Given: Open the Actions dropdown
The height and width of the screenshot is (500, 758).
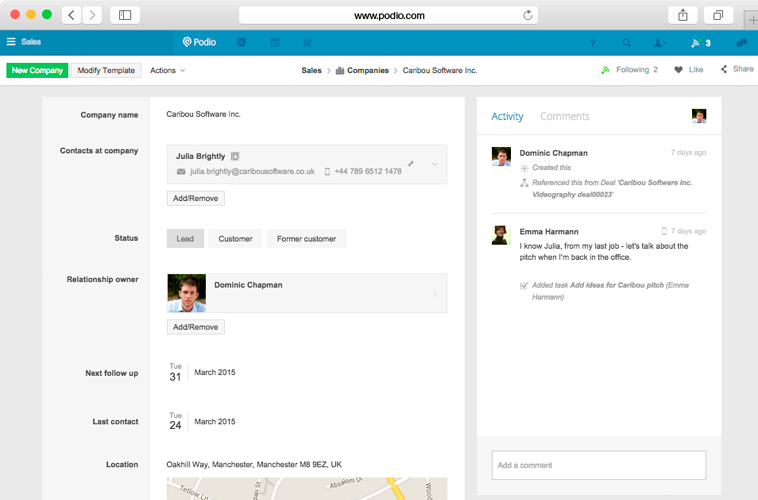Looking at the screenshot, I should [x=167, y=70].
